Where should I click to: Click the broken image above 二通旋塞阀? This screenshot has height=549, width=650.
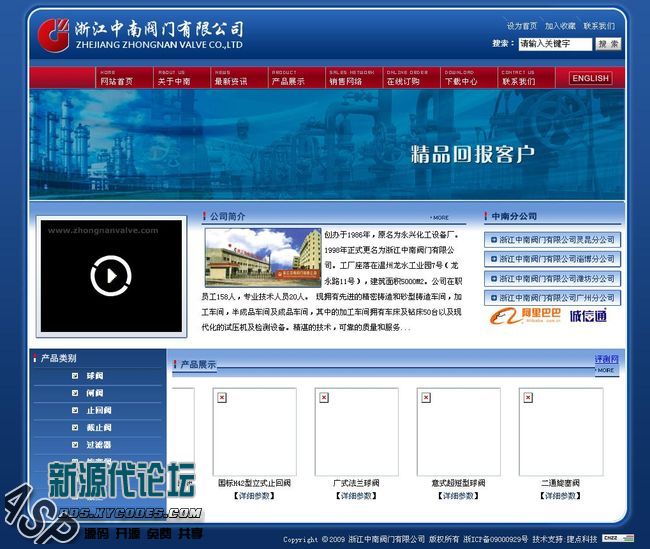point(561,432)
